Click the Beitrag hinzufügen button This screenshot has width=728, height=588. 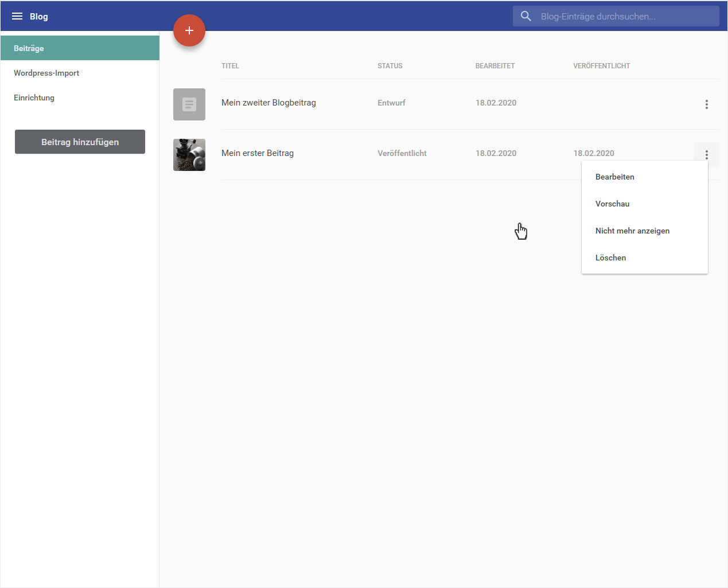(x=80, y=142)
